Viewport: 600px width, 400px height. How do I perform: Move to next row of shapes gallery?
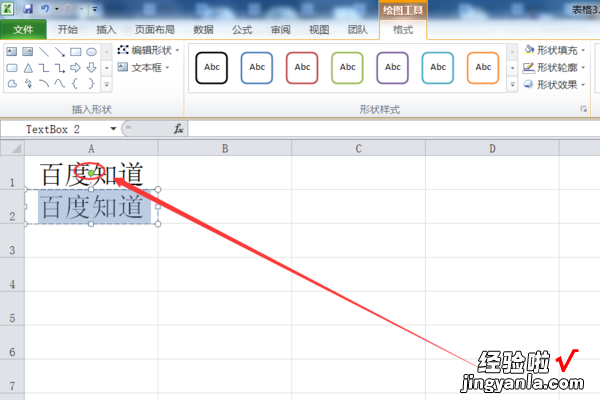tap(107, 68)
